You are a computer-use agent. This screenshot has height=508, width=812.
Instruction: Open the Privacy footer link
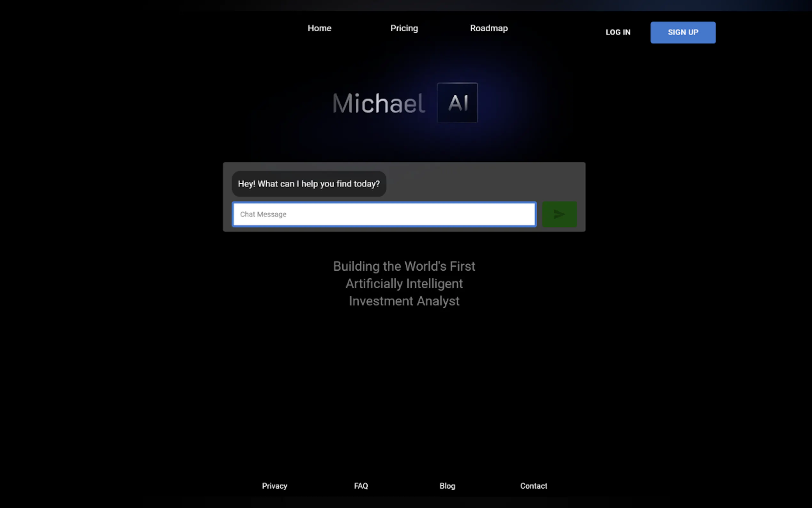[274, 486]
